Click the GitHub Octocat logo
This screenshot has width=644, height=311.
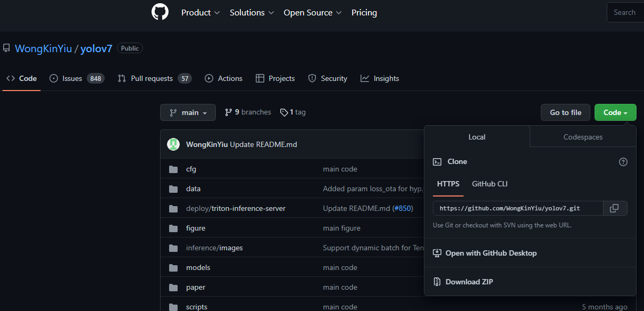point(160,12)
